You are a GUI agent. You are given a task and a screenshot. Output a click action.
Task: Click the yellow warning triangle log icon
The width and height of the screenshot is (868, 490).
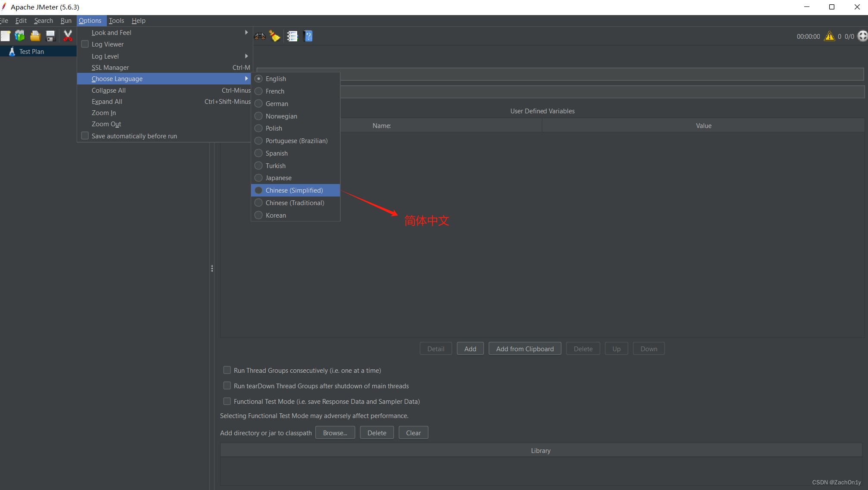coord(829,36)
